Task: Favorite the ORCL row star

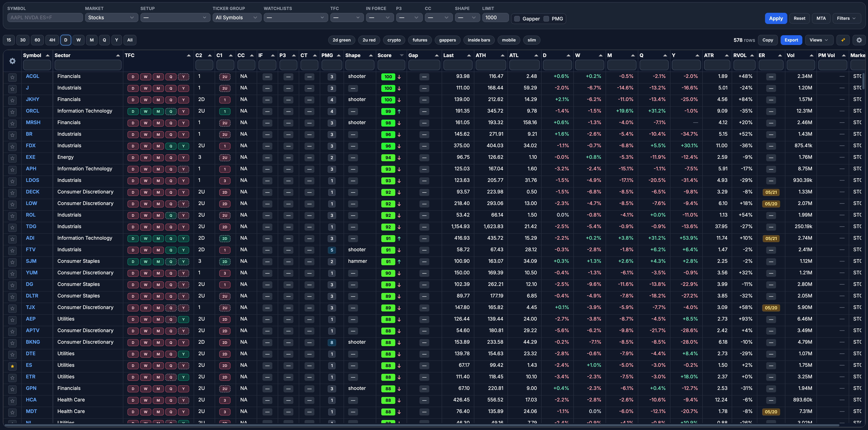Action: [12, 112]
